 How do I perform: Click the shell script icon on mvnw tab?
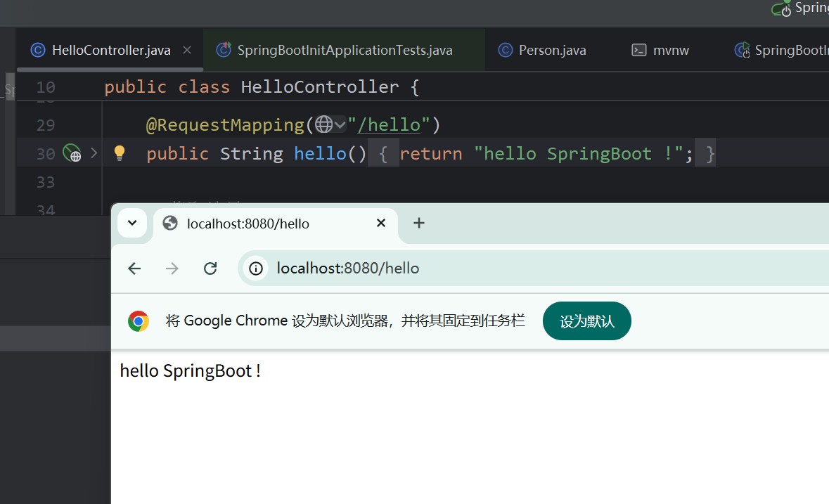638,50
